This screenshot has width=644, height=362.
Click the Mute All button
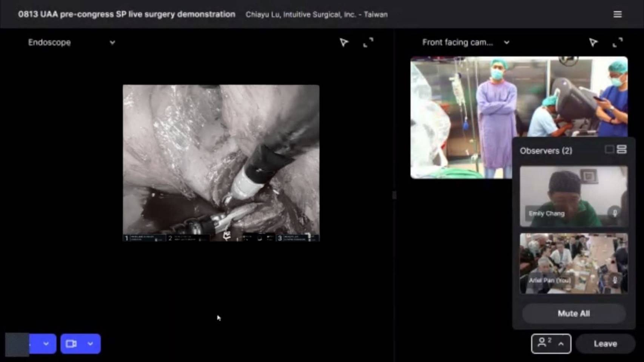click(x=573, y=313)
